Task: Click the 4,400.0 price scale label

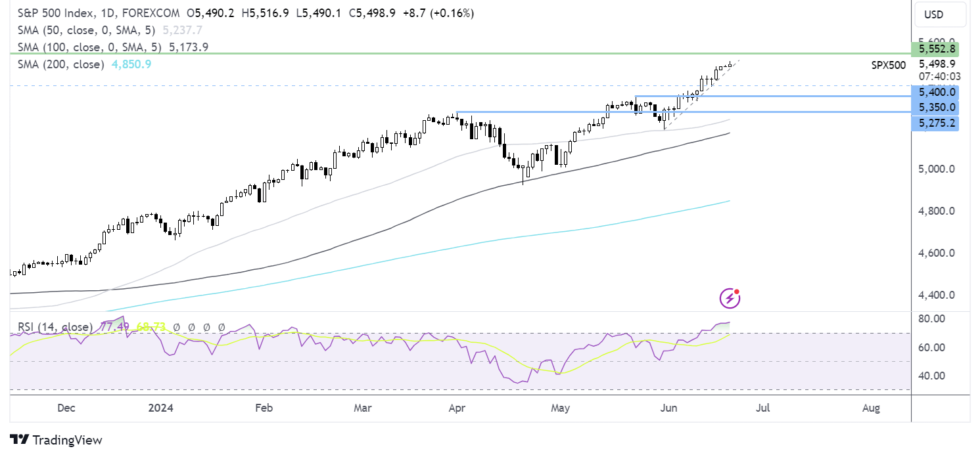Action: tap(937, 295)
